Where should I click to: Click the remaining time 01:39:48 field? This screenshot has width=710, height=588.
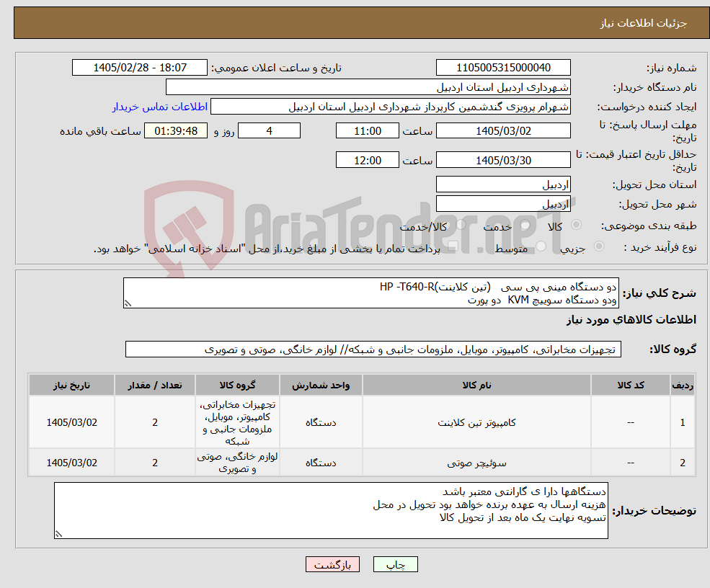(176, 131)
